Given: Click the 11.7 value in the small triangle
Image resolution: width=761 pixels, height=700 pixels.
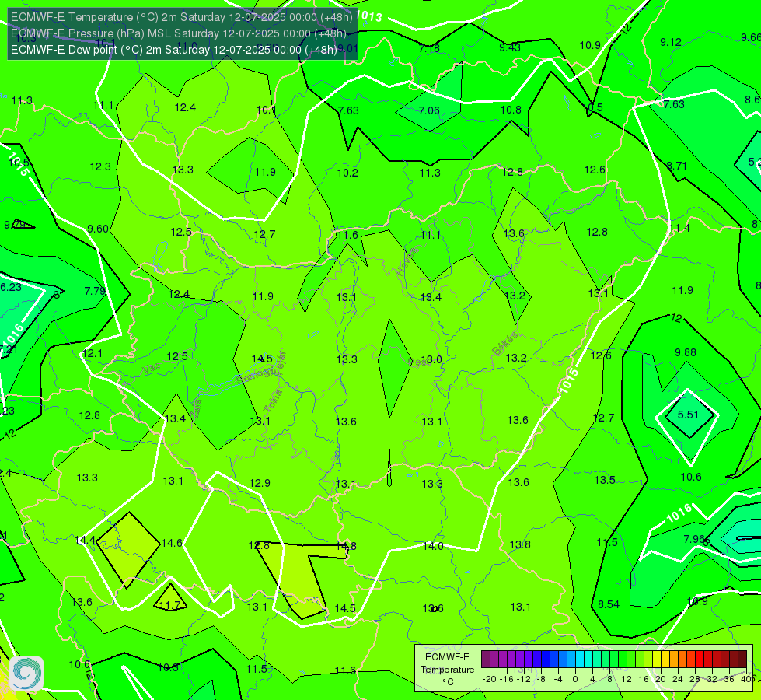Looking at the screenshot, I should tap(170, 605).
